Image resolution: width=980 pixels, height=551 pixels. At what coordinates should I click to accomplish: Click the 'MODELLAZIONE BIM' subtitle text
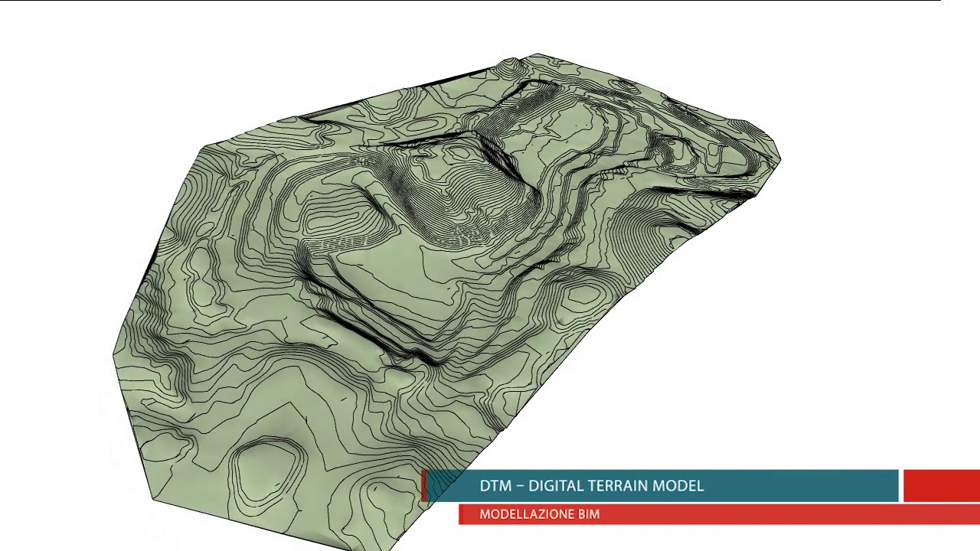point(539,514)
